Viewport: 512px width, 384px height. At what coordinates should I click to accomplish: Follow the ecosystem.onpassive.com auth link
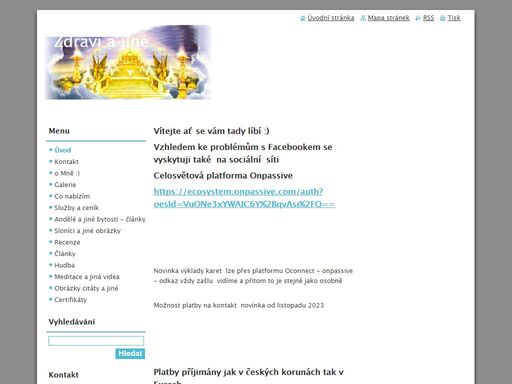tap(244, 198)
